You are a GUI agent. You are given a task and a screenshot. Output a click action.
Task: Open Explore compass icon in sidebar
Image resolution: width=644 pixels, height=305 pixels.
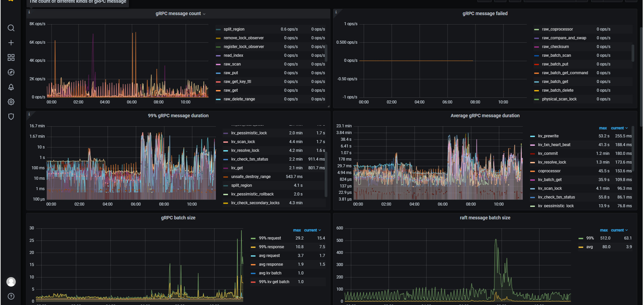point(11,72)
